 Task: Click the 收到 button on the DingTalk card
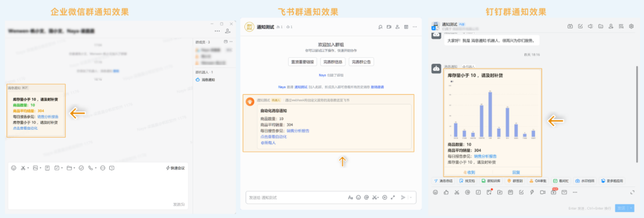(x=469, y=172)
